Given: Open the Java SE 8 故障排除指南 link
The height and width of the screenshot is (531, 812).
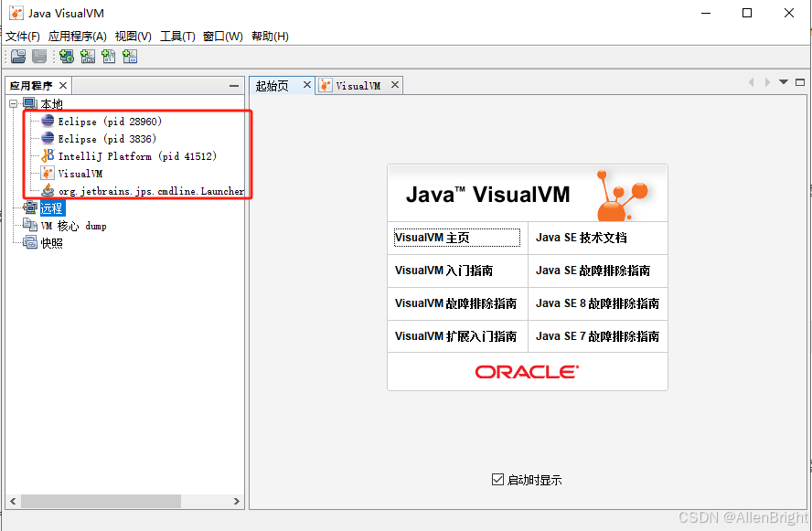Looking at the screenshot, I should (598, 303).
